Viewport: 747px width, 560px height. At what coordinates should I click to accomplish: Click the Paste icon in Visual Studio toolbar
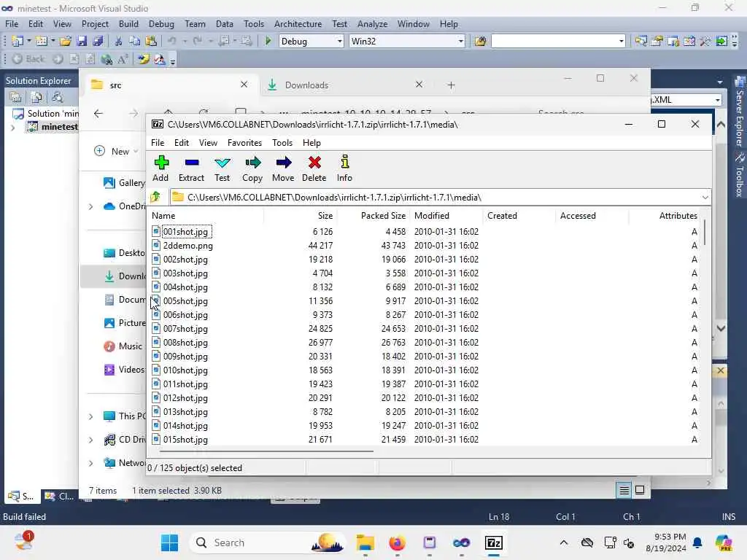coord(151,42)
